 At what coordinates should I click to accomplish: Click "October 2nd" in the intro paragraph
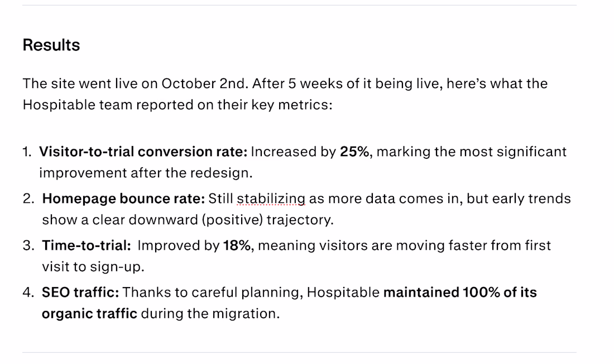pos(204,84)
